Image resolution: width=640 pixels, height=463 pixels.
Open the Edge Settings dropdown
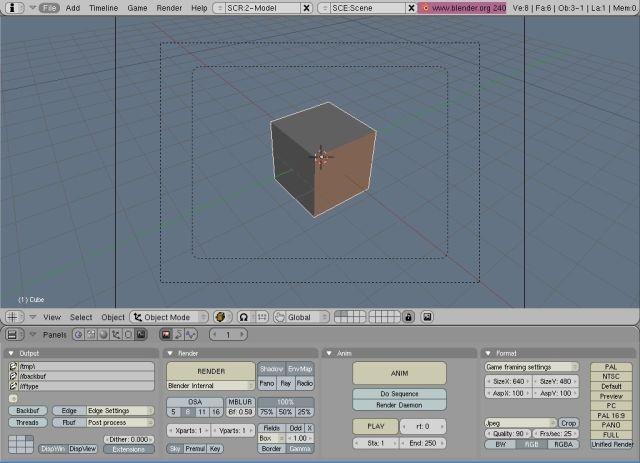[121, 410]
